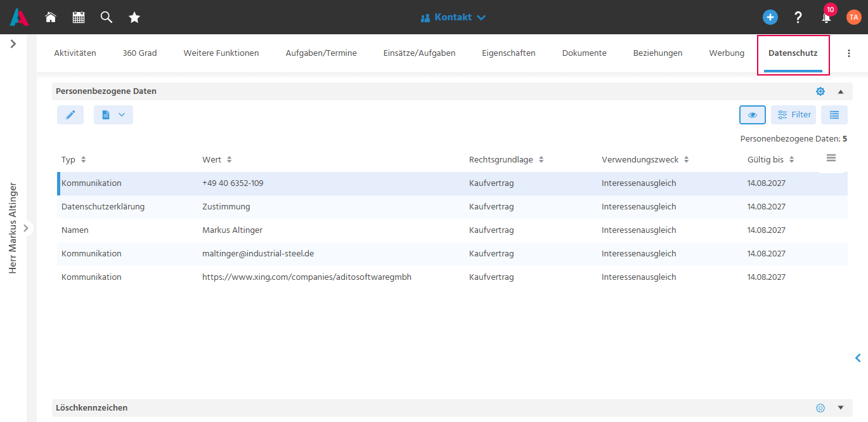
Task: Select the Datenschutz tab
Action: pos(793,53)
